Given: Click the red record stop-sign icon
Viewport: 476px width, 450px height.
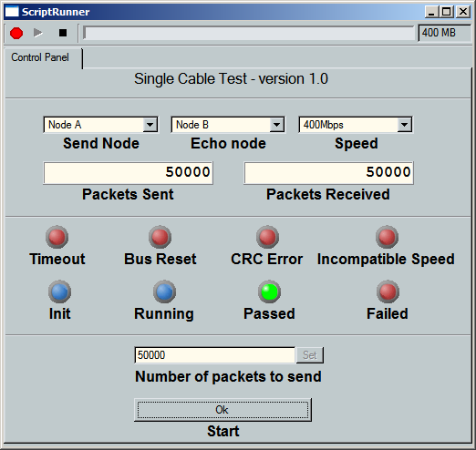Looking at the screenshot, I should tap(16, 33).
